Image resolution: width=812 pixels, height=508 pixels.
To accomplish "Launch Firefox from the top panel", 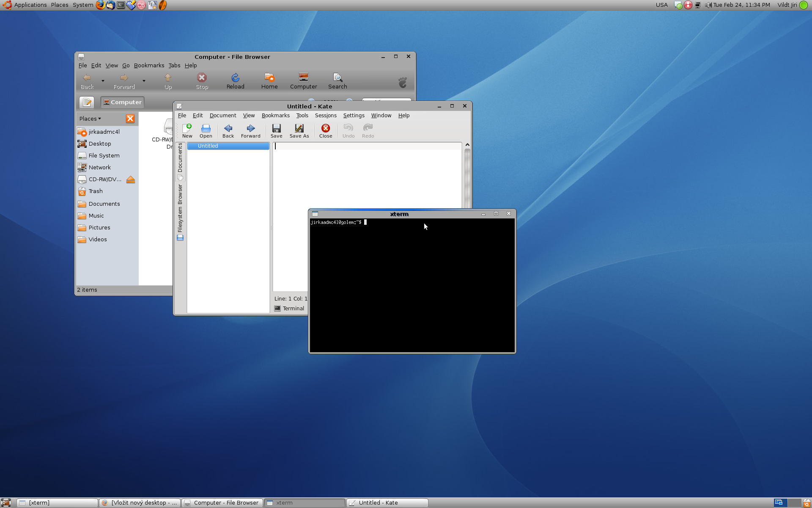I will coord(100,5).
